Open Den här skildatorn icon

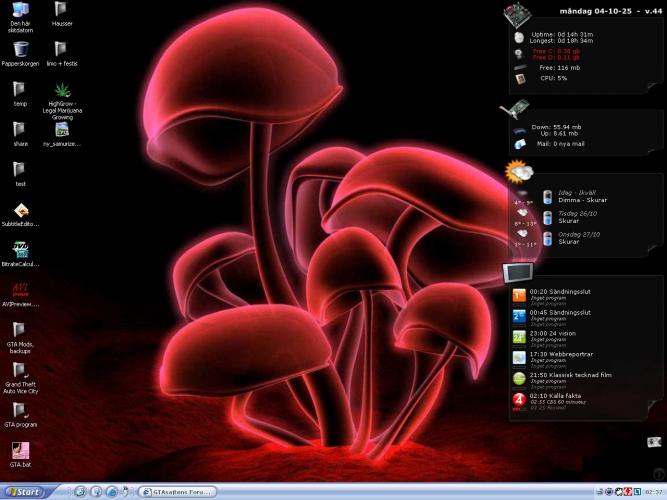[x=20, y=11]
